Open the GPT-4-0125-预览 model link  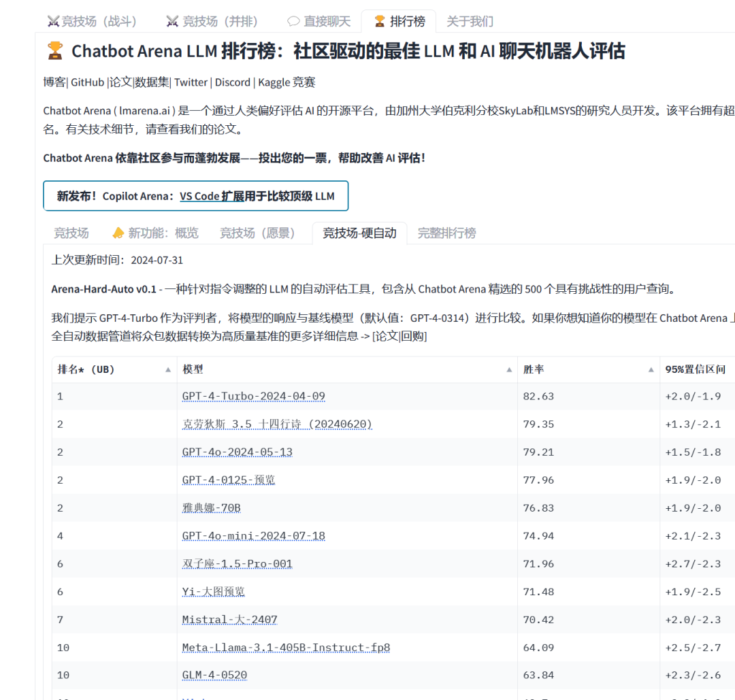tap(228, 480)
